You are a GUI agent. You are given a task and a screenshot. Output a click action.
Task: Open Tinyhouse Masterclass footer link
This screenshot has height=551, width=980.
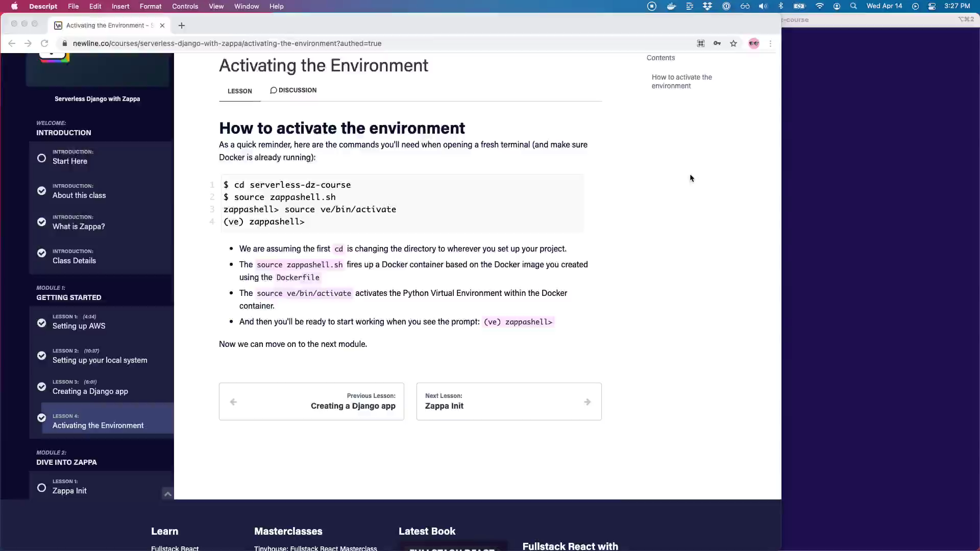(315, 548)
